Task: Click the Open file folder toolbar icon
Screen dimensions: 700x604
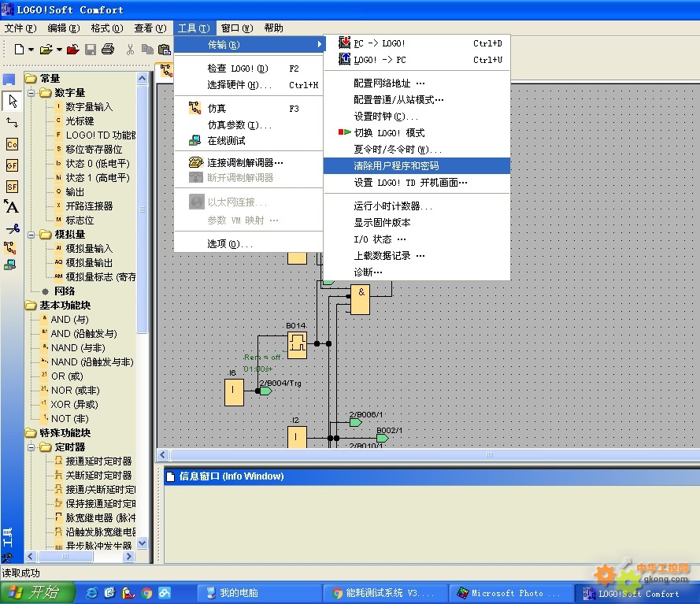Action: pyautogui.click(x=46, y=49)
